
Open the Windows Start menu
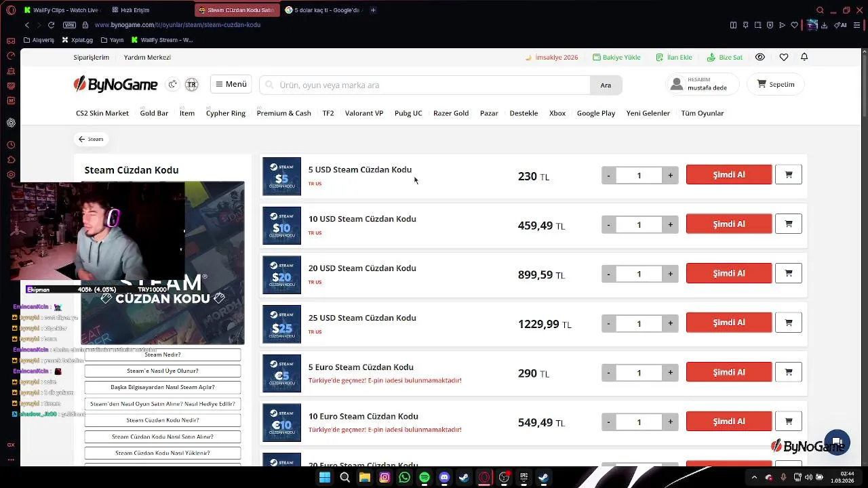pos(325,478)
